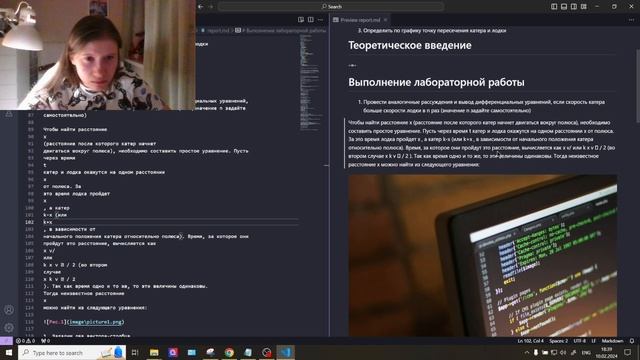Image resolution: width=640 pixels, height=360 pixels.
Task: Click editor text 'Тогда неизвестное расстояние'
Action: 84,293
